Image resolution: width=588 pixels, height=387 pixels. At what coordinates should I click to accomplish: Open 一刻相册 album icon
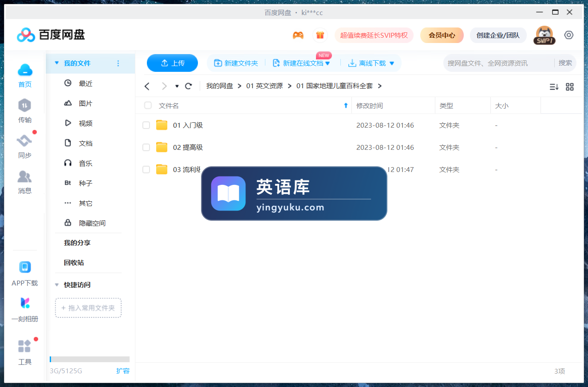click(25, 303)
